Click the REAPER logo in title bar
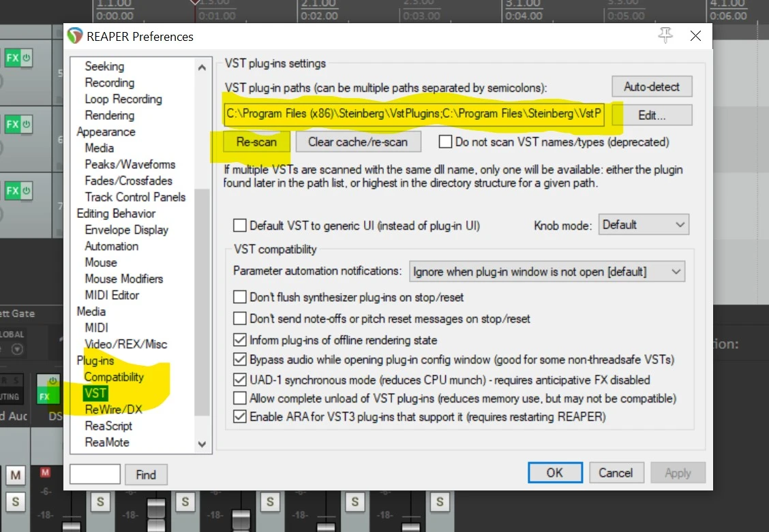 pos(75,35)
